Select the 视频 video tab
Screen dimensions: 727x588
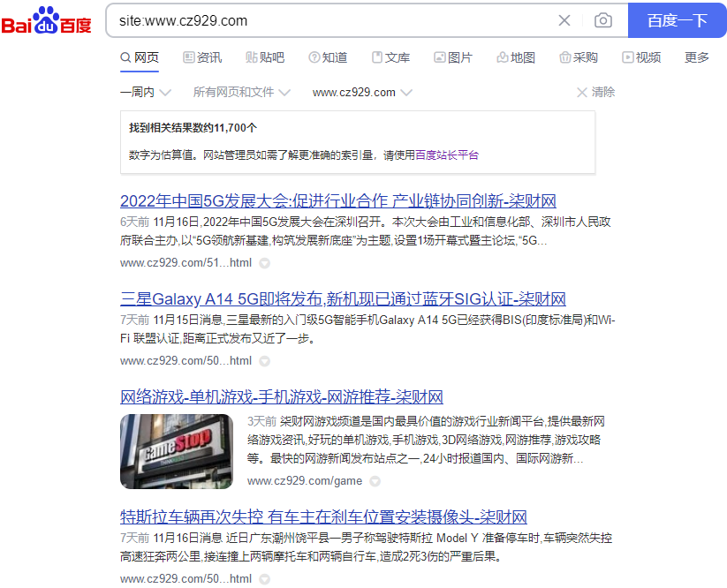[x=641, y=57]
